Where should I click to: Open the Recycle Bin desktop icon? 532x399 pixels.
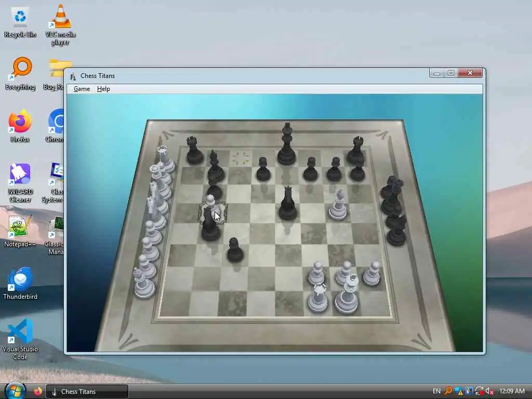click(20, 22)
